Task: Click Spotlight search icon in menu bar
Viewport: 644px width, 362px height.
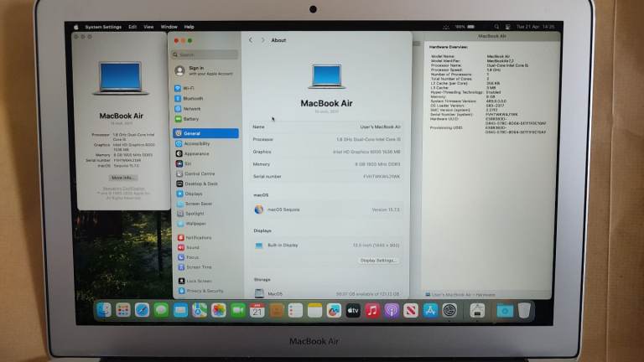Action: tap(496, 27)
